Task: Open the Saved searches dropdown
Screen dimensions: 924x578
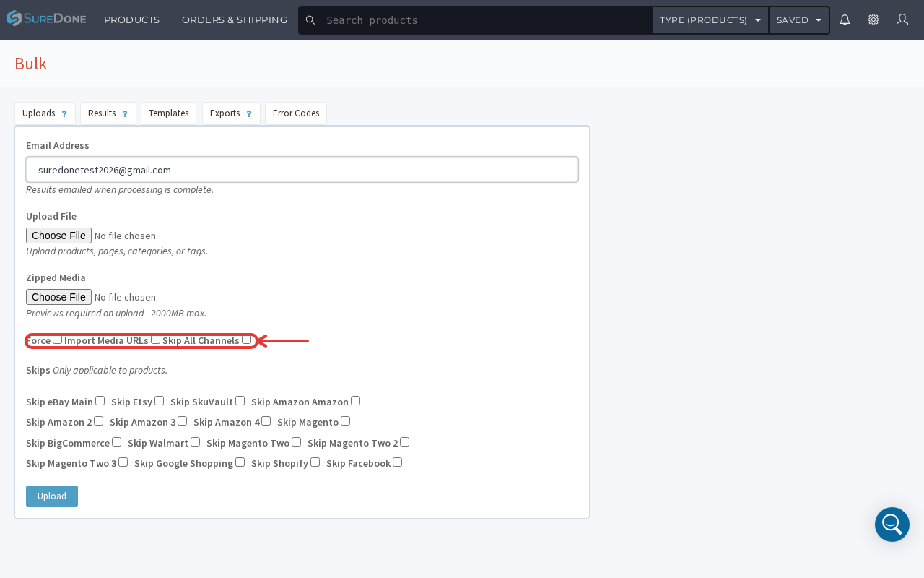Action: (799, 20)
